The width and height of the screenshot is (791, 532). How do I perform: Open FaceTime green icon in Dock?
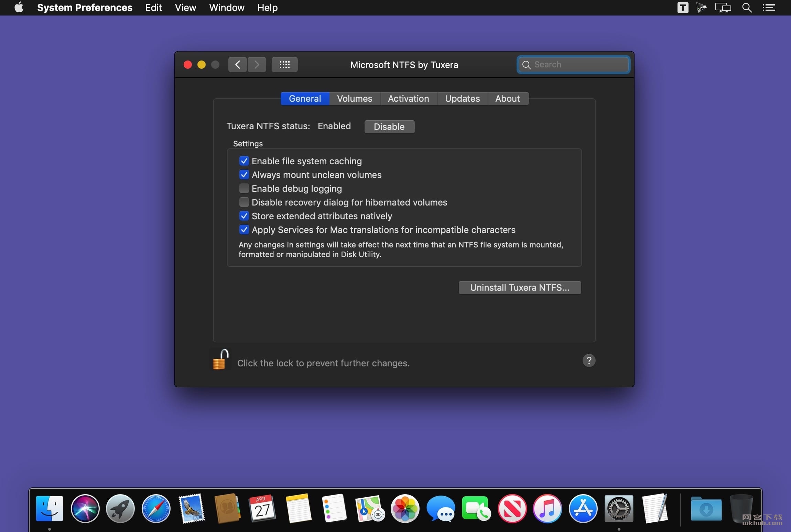coord(476,509)
